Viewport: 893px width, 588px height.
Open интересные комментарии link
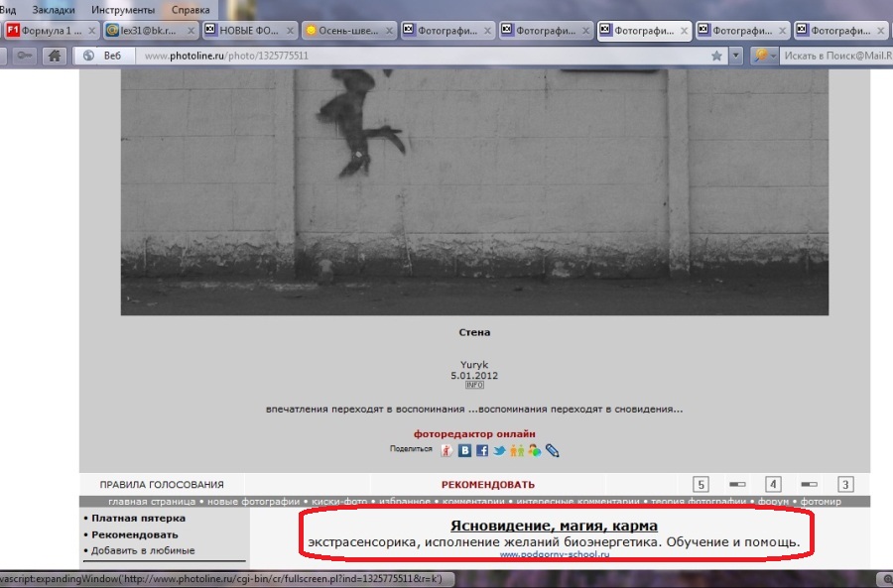pos(578,502)
